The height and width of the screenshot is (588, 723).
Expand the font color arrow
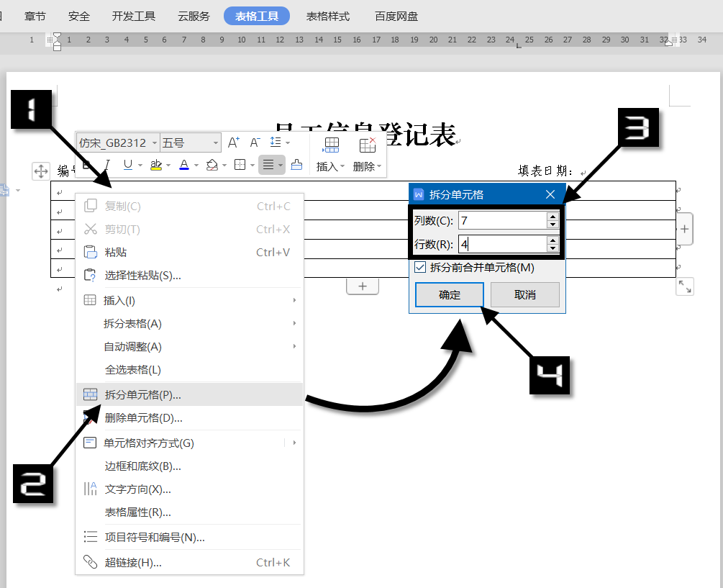[196, 165]
